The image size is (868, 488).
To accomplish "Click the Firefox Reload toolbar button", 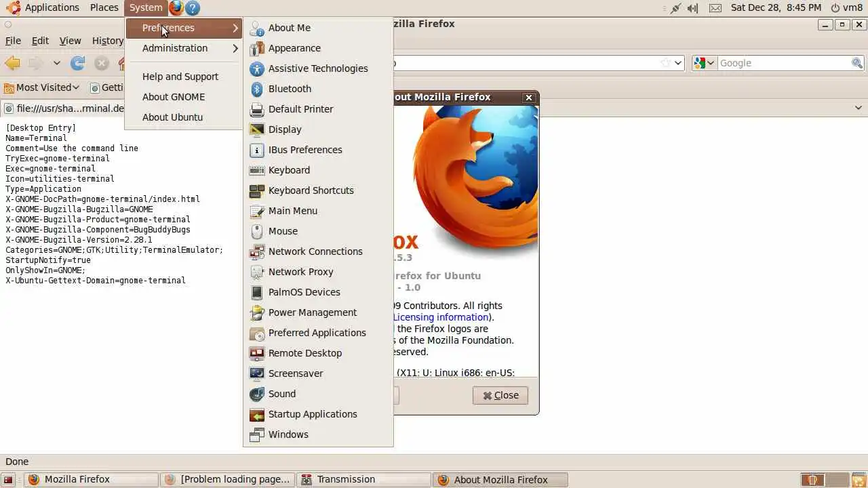I will click(78, 63).
